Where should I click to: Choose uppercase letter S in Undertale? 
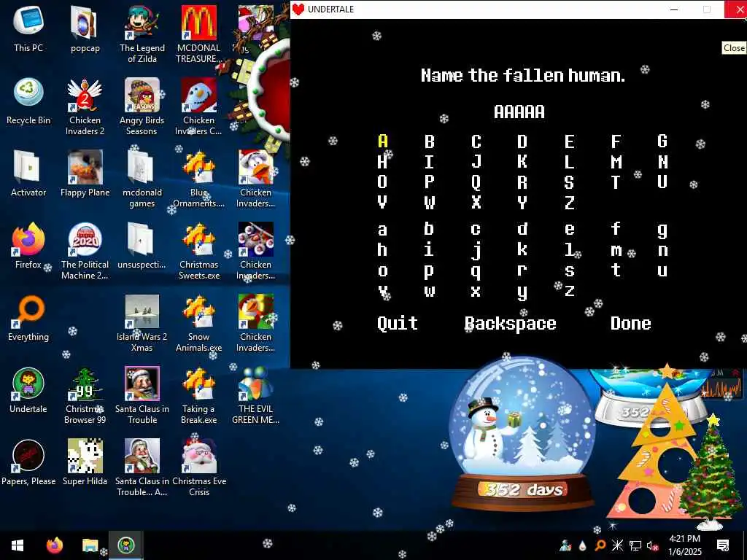(569, 182)
